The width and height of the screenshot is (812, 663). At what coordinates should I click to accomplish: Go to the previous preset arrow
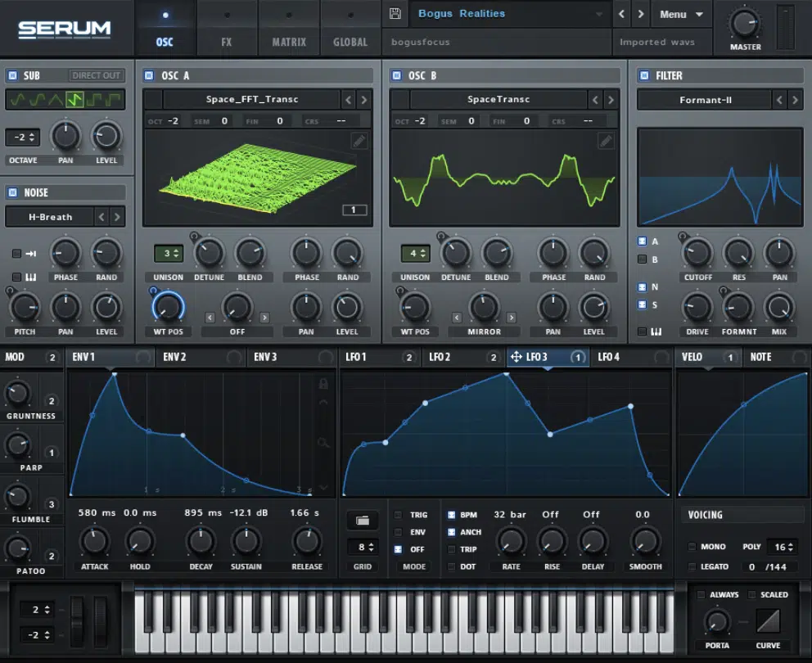(x=622, y=14)
